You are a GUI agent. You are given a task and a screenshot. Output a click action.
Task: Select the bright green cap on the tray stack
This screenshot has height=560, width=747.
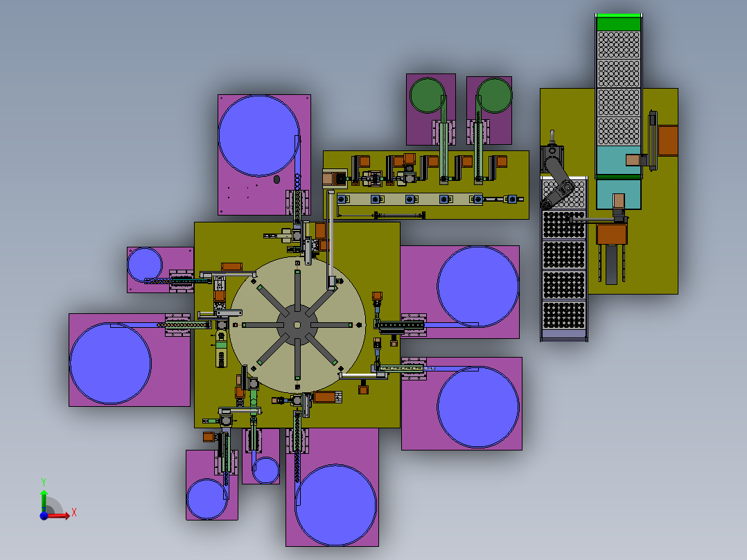point(619,23)
